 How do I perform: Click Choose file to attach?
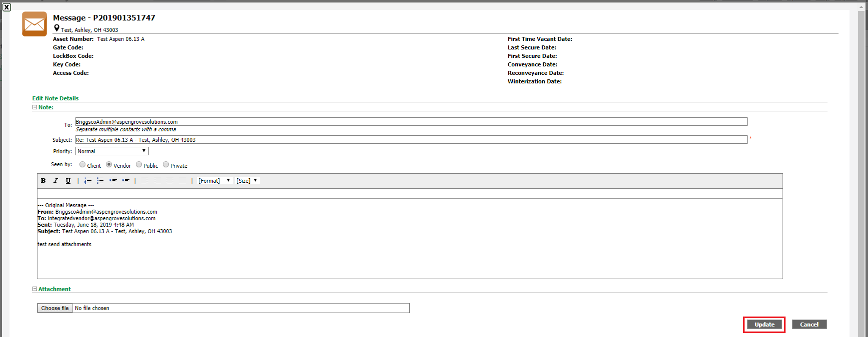tap(55, 308)
